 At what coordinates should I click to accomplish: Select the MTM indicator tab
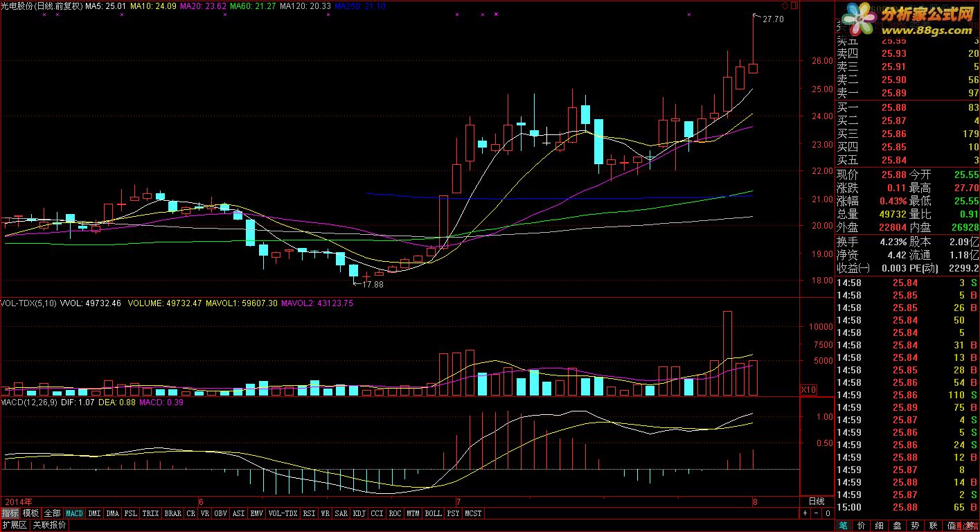(x=413, y=513)
